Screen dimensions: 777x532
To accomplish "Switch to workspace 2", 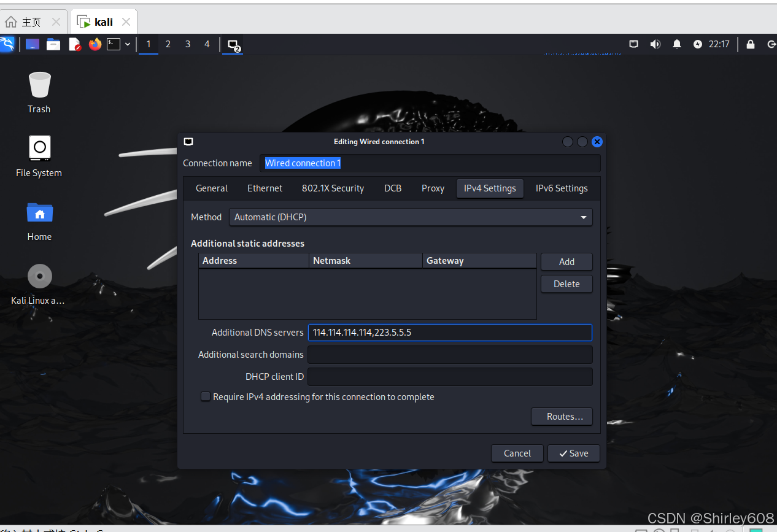I will click(168, 44).
